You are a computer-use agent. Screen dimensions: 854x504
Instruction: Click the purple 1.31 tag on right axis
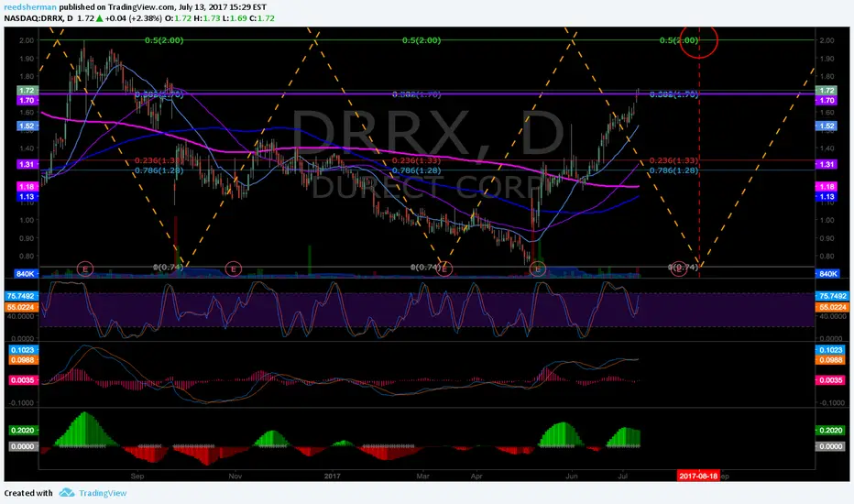click(827, 164)
